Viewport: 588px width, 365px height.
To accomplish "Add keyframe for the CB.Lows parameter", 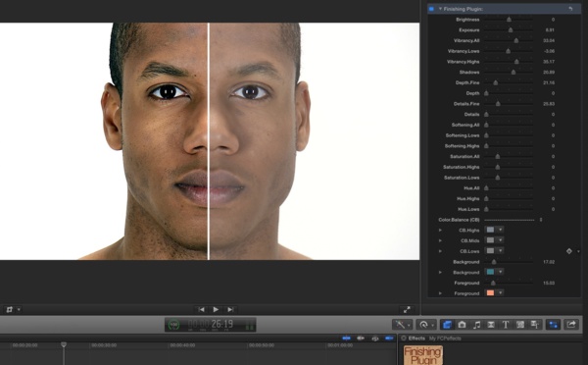I will 568,251.
